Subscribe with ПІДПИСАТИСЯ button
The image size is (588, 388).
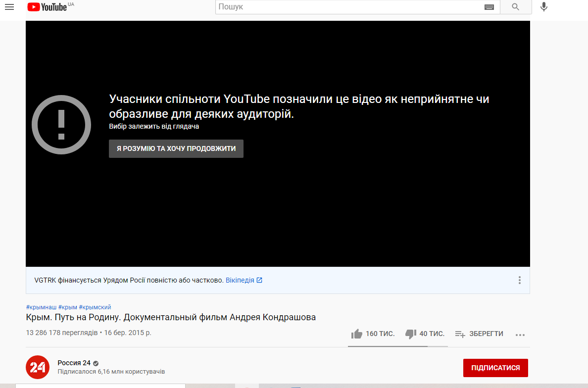point(495,368)
